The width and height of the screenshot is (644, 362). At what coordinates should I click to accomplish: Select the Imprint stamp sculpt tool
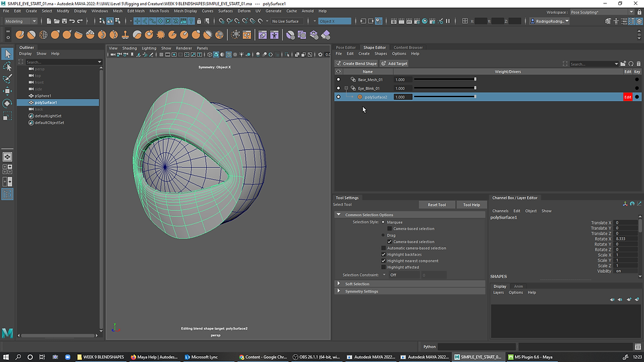125,35
